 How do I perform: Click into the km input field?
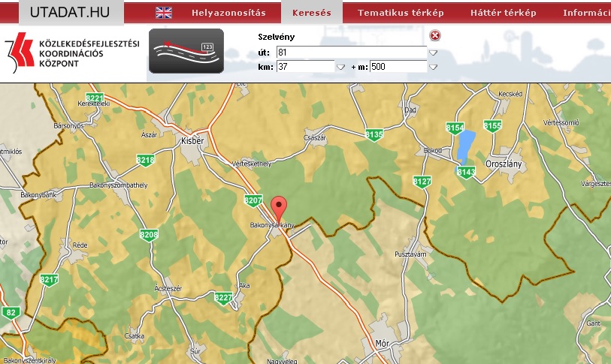click(x=304, y=67)
